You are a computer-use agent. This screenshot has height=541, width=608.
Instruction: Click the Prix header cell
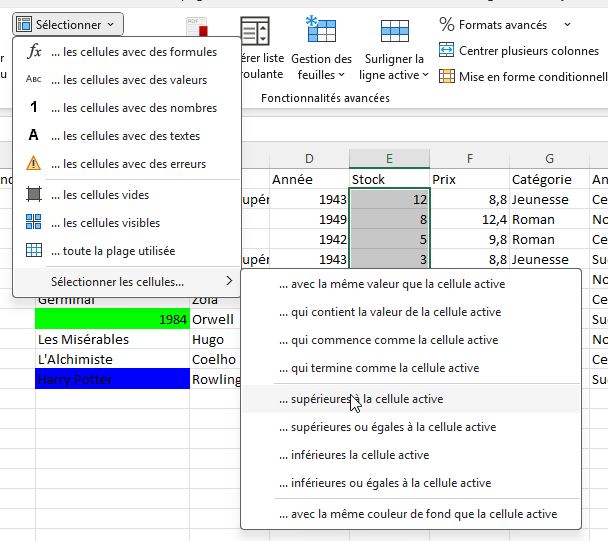pos(470,179)
